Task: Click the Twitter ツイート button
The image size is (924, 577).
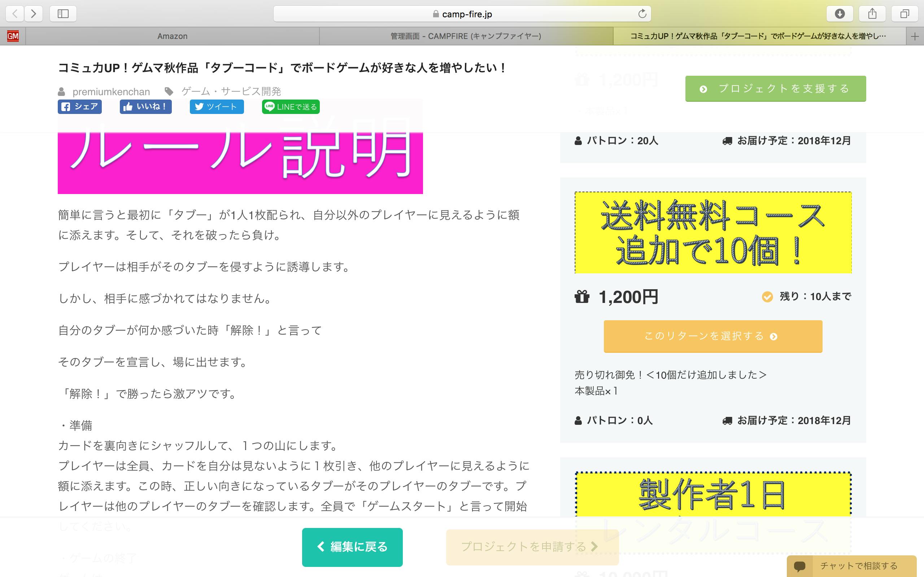Action: (x=217, y=107)
